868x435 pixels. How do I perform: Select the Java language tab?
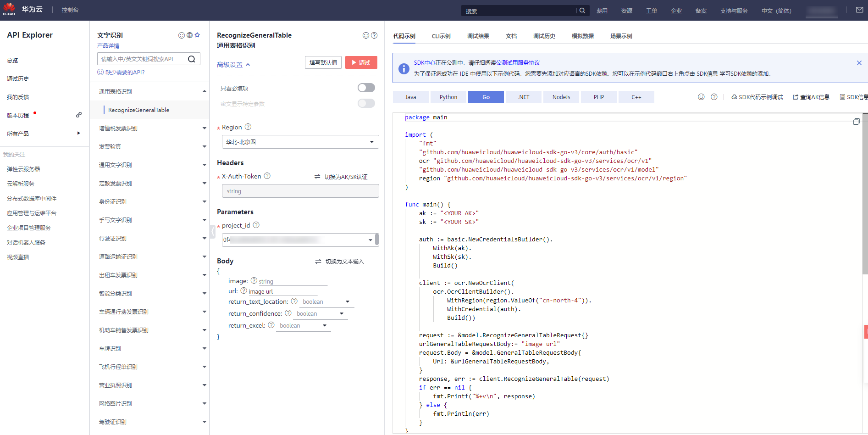(411, 97)
